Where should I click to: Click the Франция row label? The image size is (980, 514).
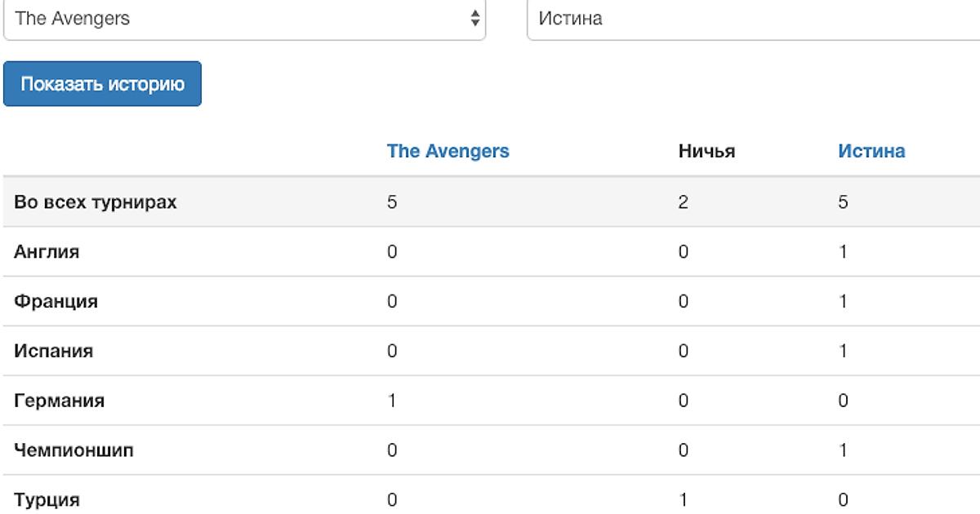click(56, 301)
